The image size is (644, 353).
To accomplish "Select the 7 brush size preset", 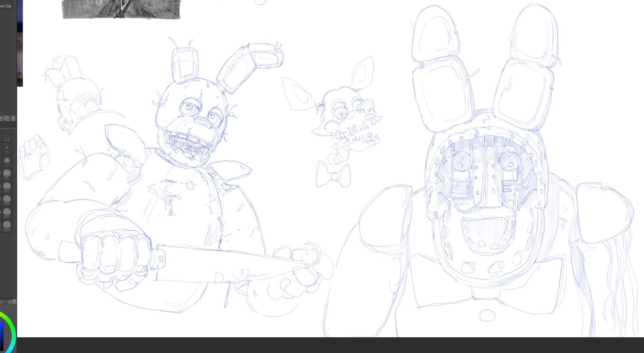I will point(7,149).
